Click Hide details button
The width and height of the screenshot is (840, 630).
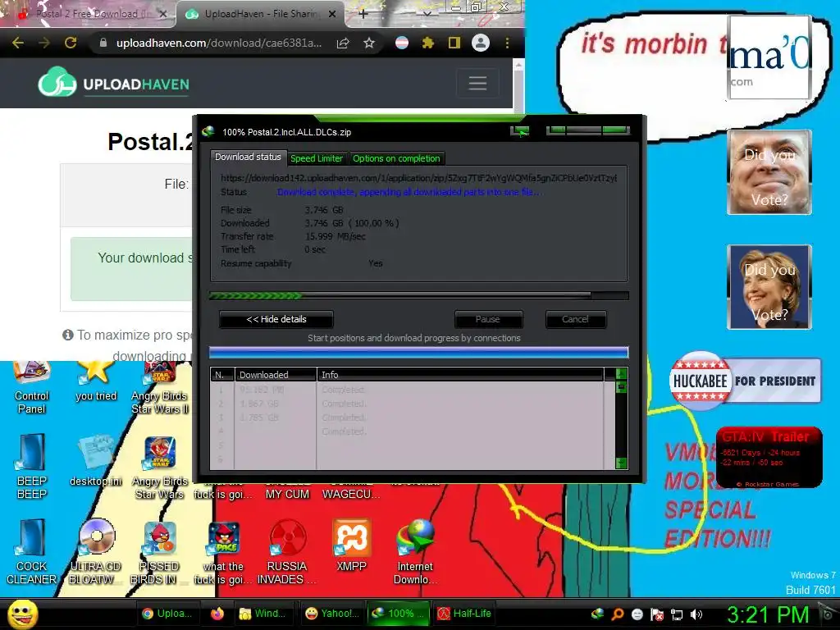click(x=276, y=319)
